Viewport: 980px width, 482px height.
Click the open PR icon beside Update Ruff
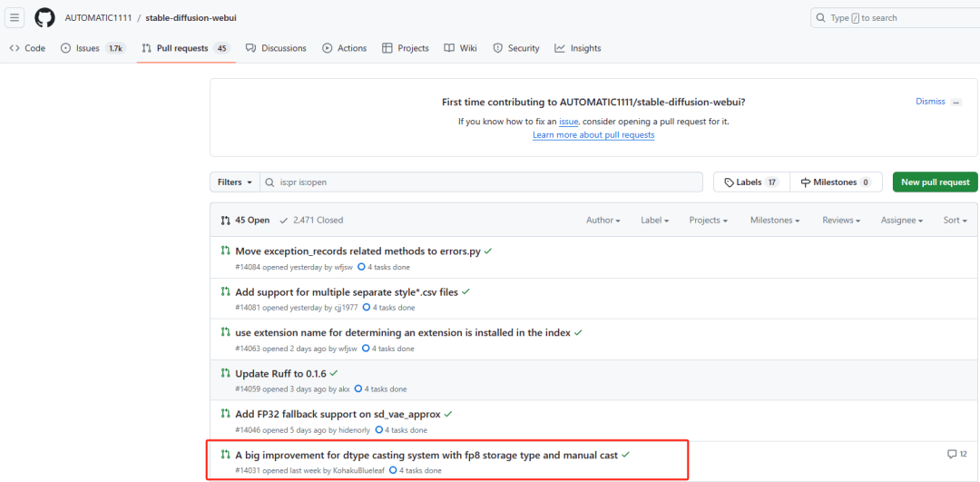pyautogui.click(x=226, y=372)
